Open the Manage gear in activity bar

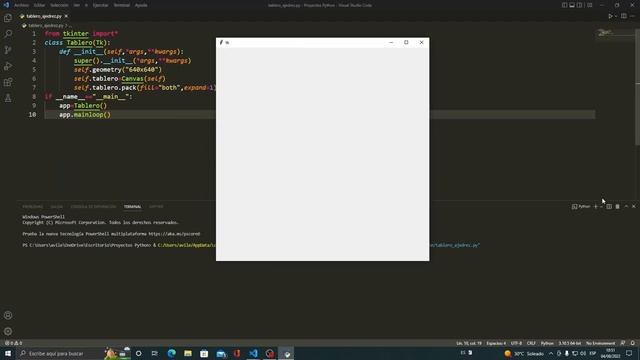8,331
